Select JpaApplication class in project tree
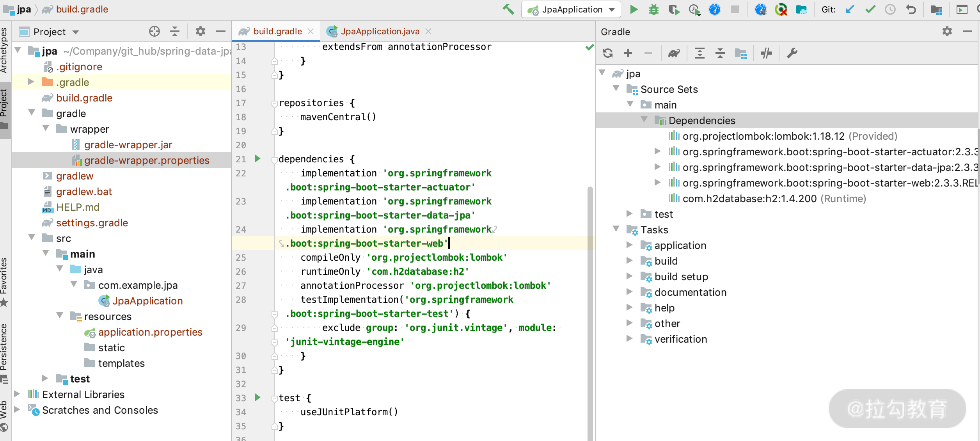980x441 pixels. [147, 301]
